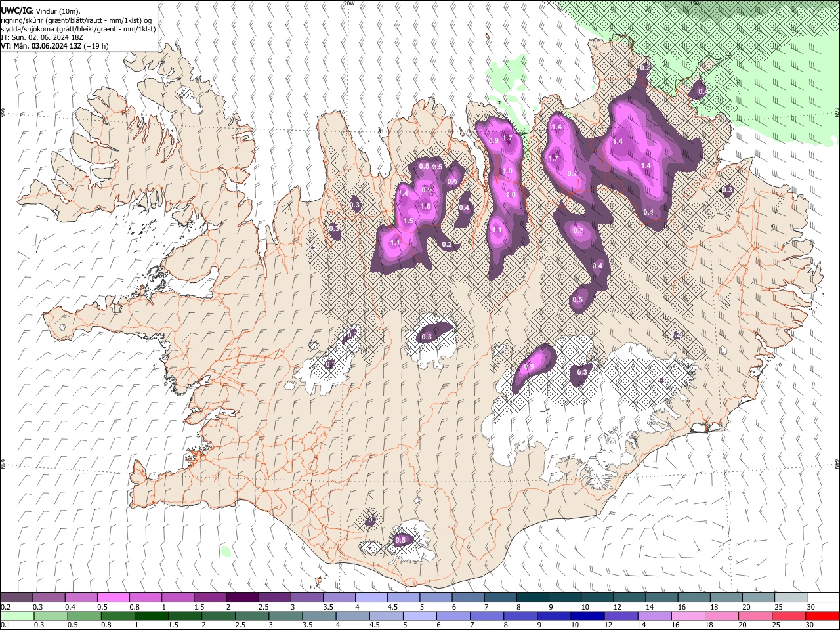Click the top-row legend label 30
This screenshot has width=840, height=630.
point(810,607)
